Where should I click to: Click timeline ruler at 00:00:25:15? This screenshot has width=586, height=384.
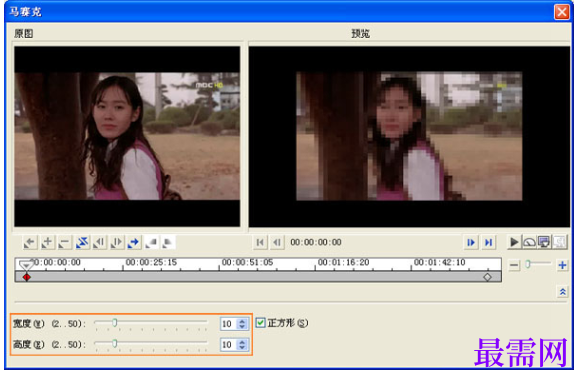pyautogui.click(x=151, y=262)
